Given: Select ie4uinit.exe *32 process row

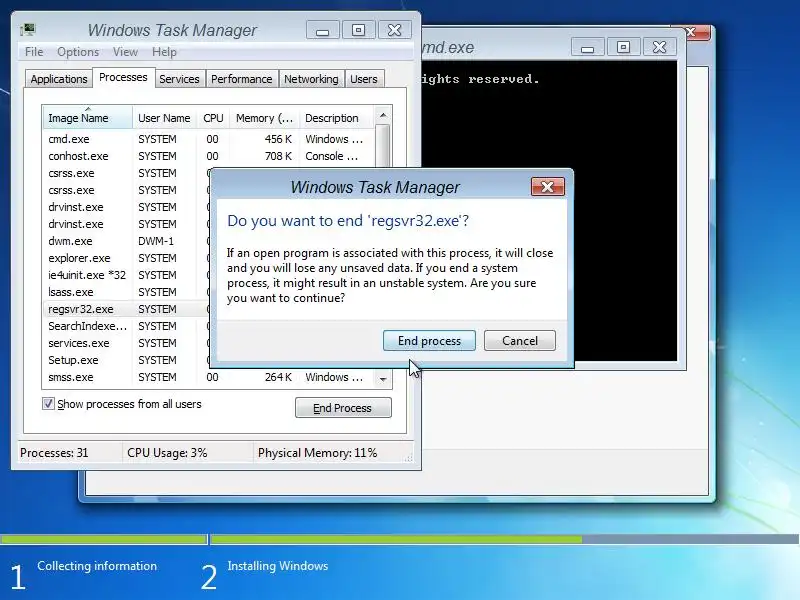Looking at the screenshot, I should pos(127,275).
